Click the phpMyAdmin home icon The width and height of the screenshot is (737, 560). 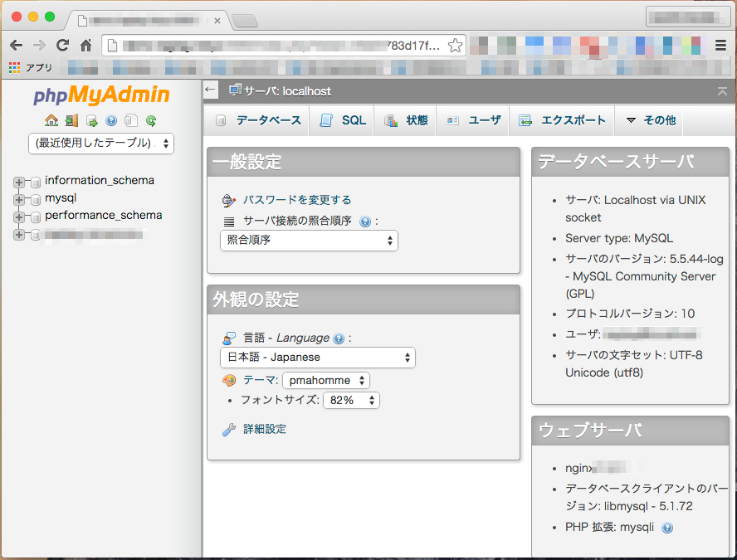(x=51, y=121)
